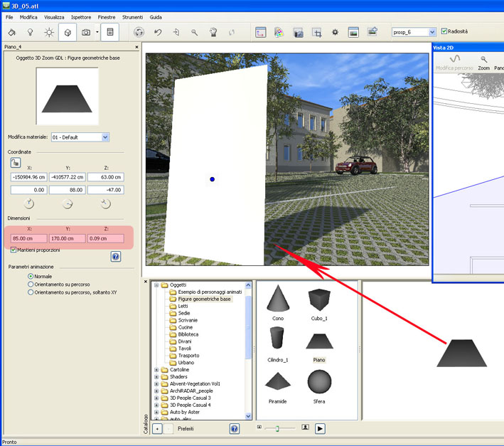Click the camera tool icon
Screen dimensions: 504x446
[x=86, y=32]
